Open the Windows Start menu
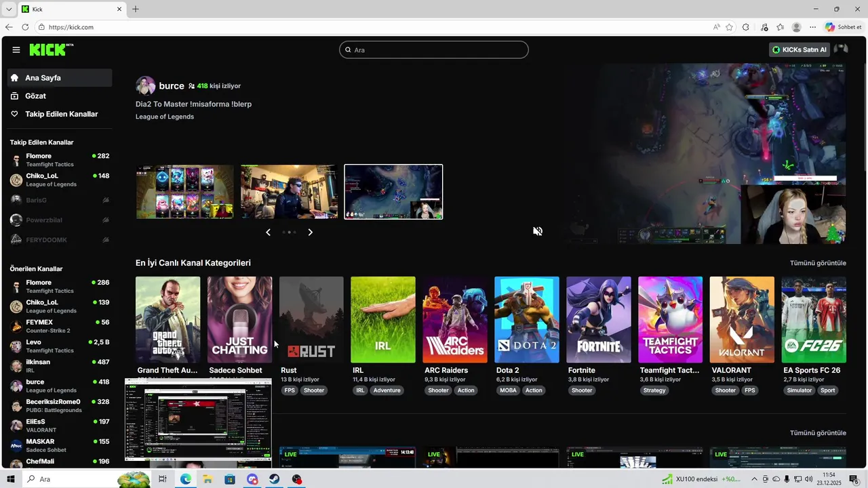 (x=11, y=479)
